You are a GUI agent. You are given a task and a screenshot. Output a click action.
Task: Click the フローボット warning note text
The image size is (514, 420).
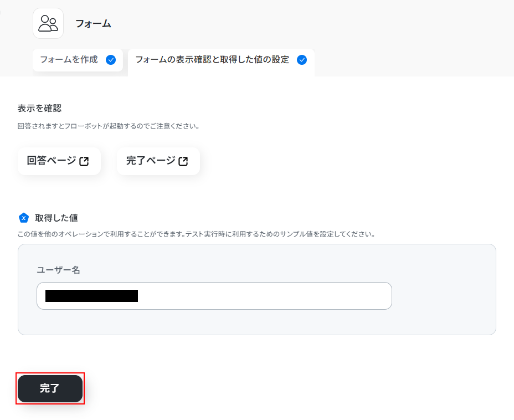(x=109, y=126)
